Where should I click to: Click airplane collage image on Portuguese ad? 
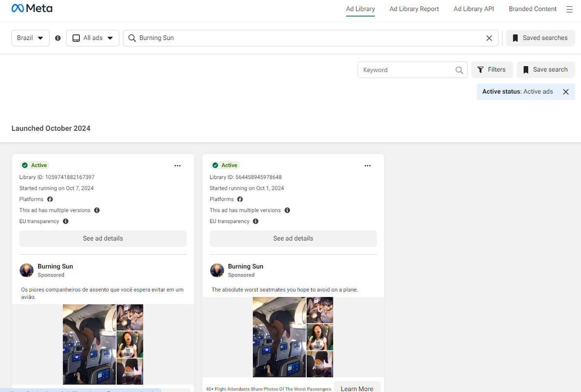coord(103,344)
